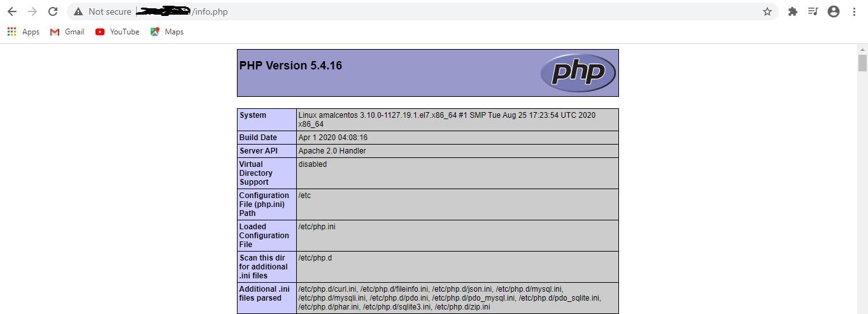The image size is (868, 314).
Task: Bookmark this page with the star icon
Action: 767,11
